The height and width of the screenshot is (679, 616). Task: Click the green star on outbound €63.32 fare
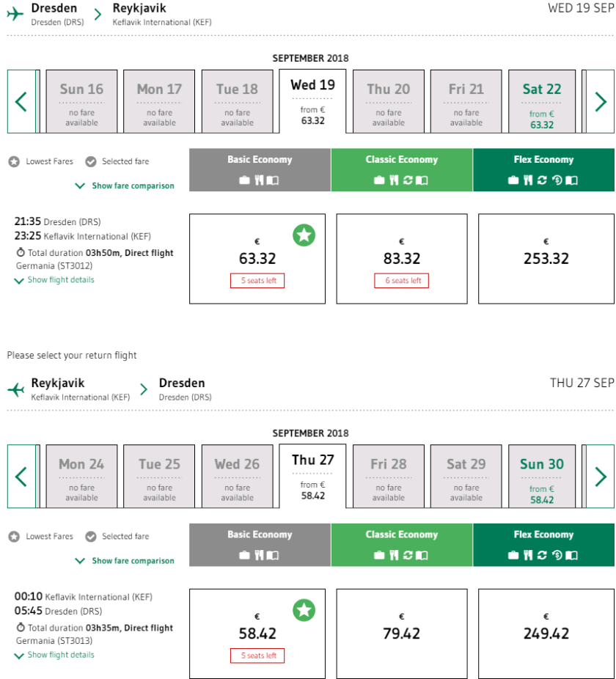tap(304, 235)
